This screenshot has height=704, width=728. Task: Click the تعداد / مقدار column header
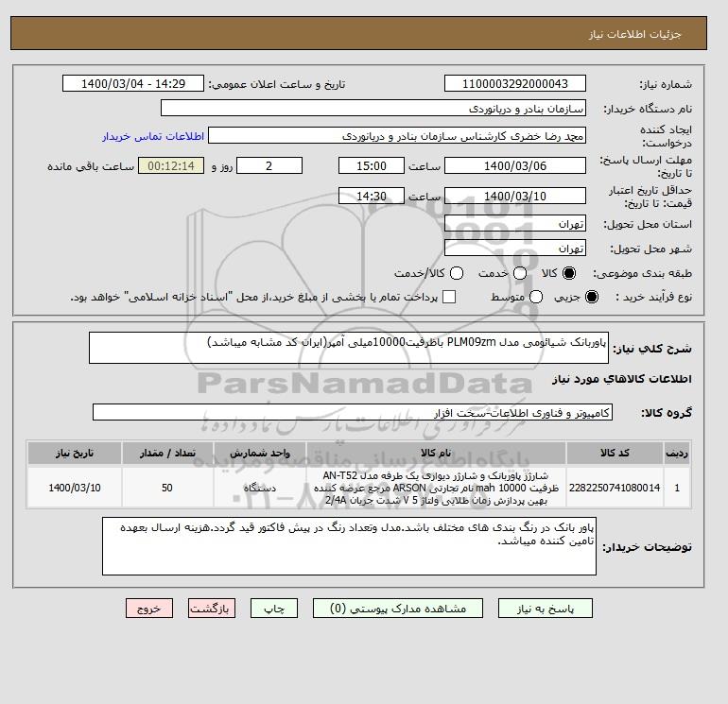tap(167, 453)
